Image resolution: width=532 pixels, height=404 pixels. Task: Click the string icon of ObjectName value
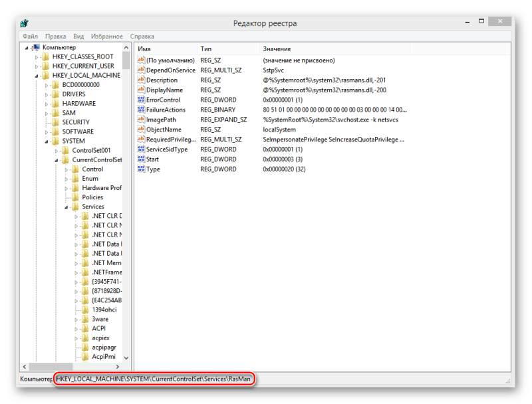pyautogui.click(x=141, y=129)
